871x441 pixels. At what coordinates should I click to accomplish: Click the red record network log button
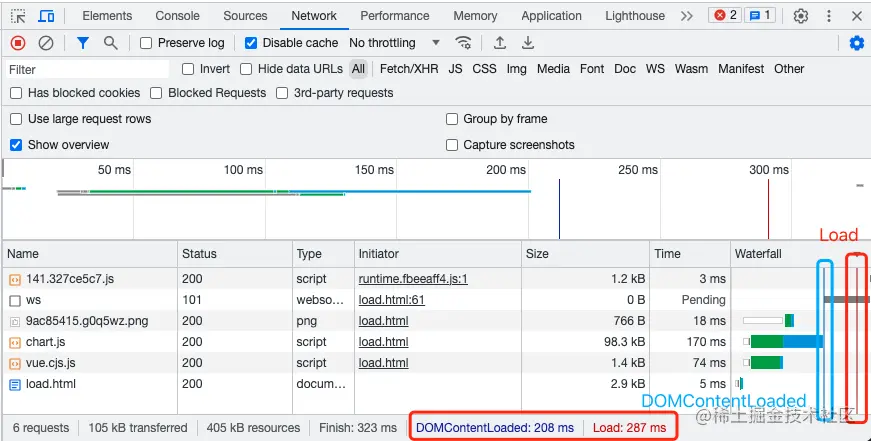point(18,43)
